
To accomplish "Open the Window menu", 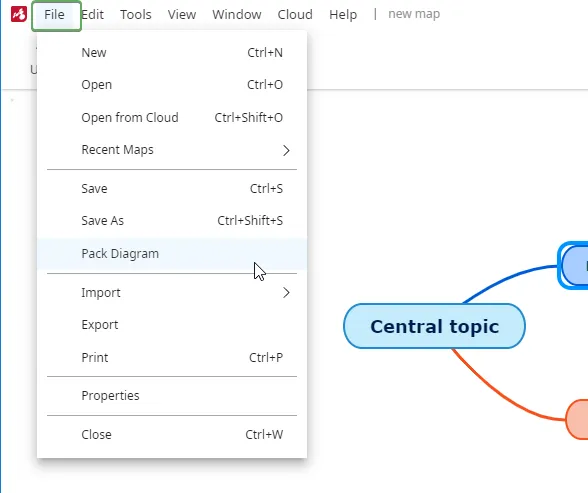I will tap(237, 15).
